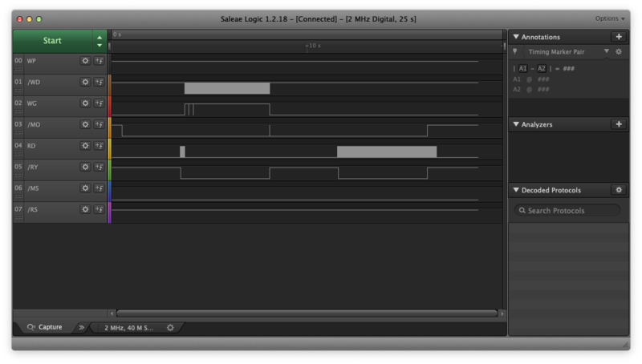The height and width of the screenshot is (364, 642).
Task: Click the Search Protocols field
Action: point(567,211)
